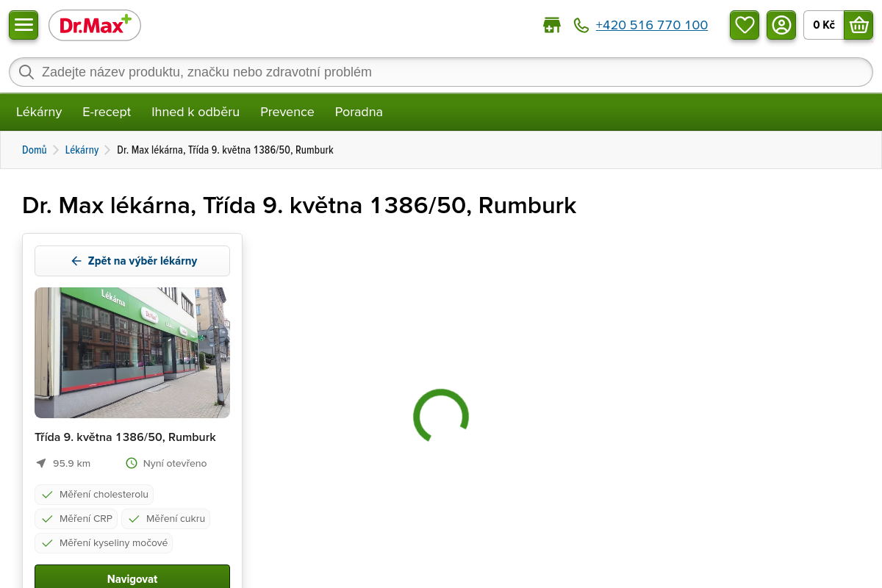Open the user account icon
Viewport: 882px width, 588px height.
(x=781, y=25)
